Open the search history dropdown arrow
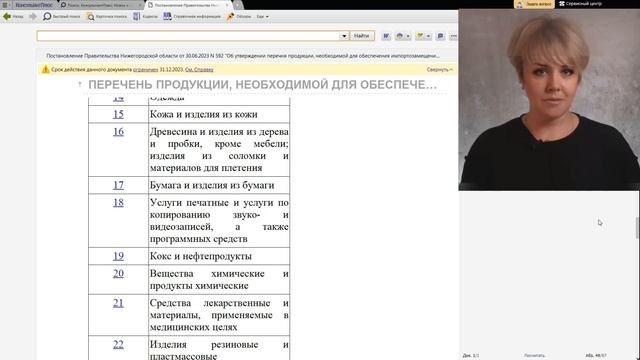640x360 pixels. coord(344,36)
